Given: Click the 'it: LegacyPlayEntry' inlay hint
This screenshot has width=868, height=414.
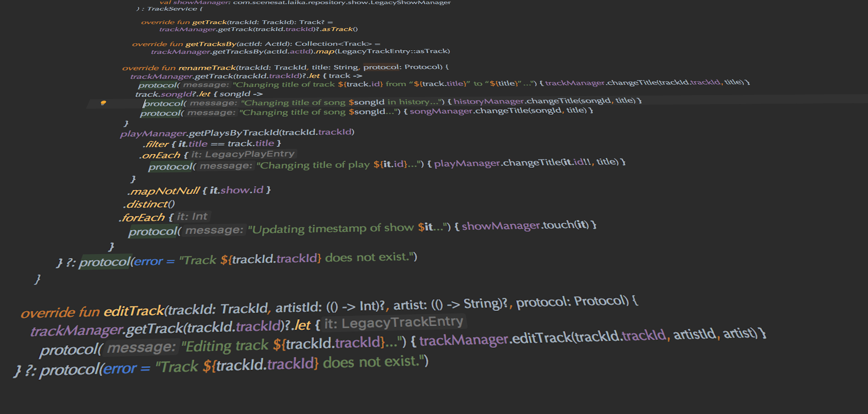Looking at the screenshot, I should 243,154.
